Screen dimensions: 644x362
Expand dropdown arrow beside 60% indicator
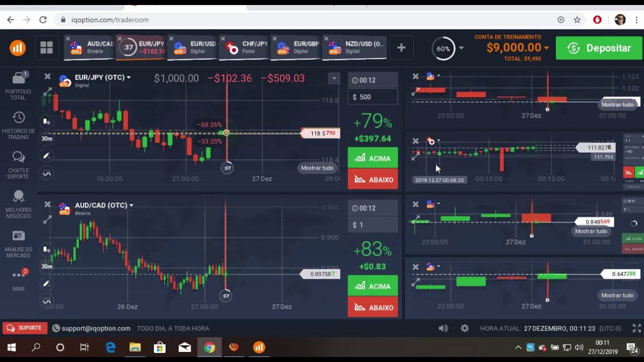[x=461, y=48]
